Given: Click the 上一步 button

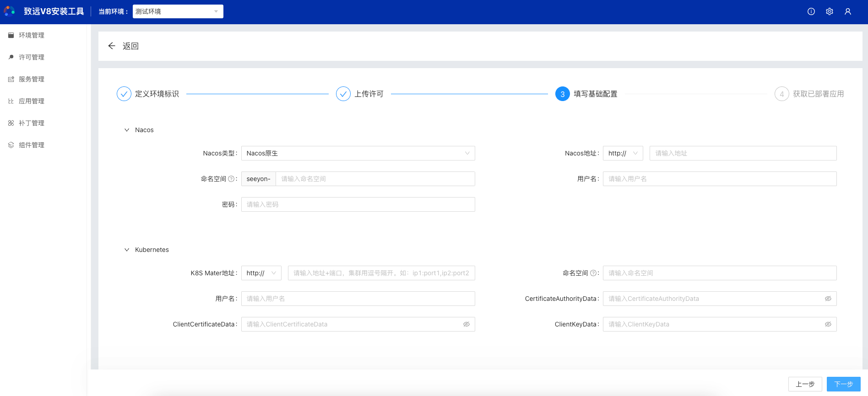Looking at the screenshot, I should 805,384.
